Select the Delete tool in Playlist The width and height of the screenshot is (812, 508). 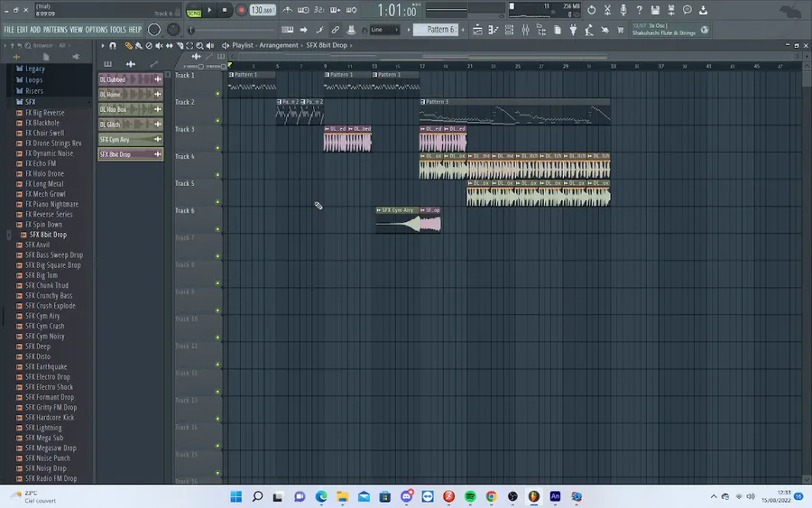[149, 46]
